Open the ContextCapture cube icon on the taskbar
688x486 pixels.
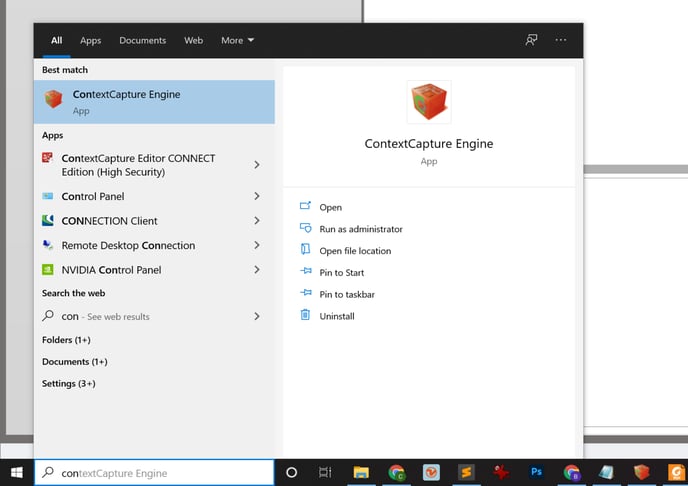coord(641,472)
